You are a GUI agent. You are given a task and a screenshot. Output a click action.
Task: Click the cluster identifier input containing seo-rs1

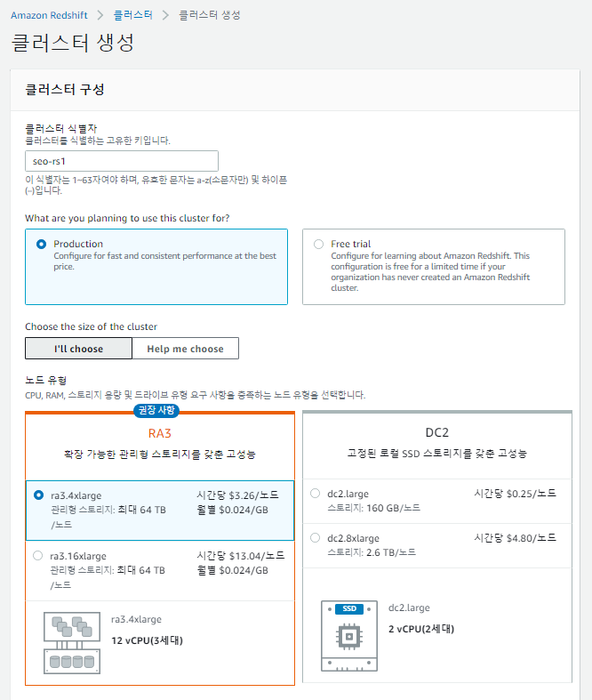(x=122, y=161)
